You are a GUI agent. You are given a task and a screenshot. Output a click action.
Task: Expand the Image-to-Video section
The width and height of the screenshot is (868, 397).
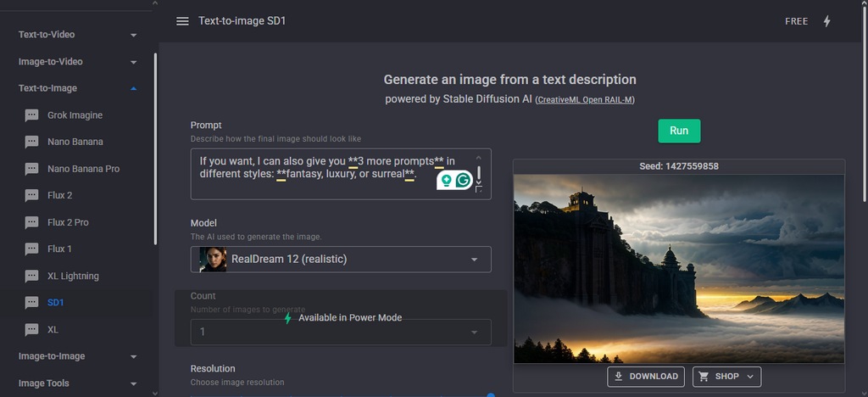(78, 62)
